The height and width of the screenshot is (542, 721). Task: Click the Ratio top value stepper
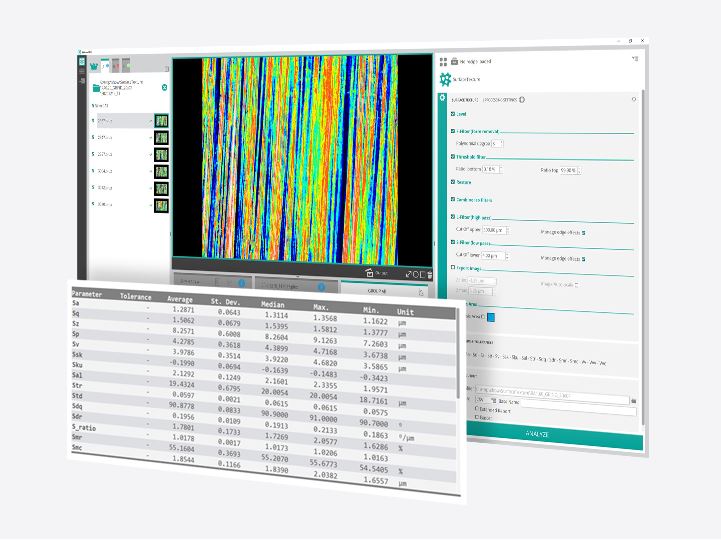[x=579, y=171]
